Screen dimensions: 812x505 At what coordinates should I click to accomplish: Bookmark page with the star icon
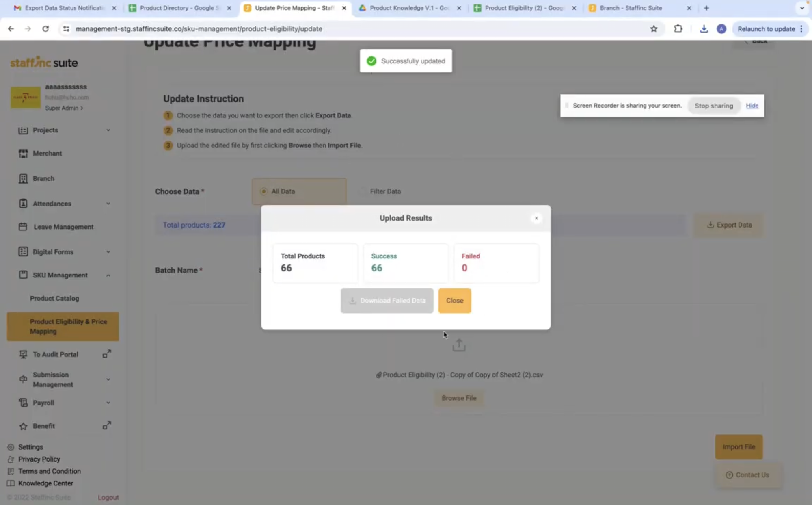click(653, 29)
